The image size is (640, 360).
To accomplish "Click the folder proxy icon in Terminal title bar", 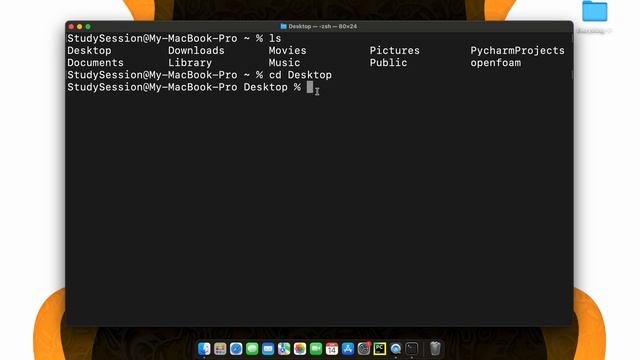I will pos(283,26).
